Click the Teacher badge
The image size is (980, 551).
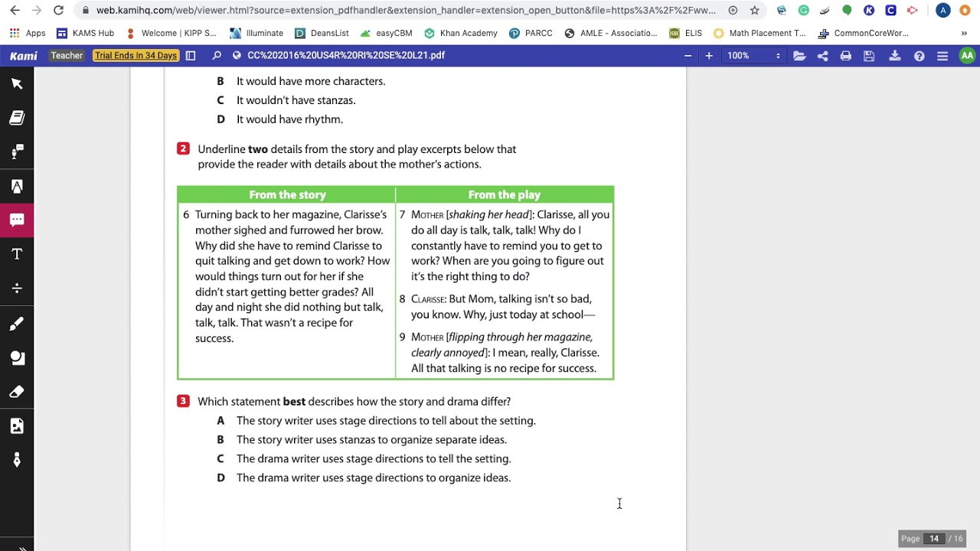(x=67, y=56)
